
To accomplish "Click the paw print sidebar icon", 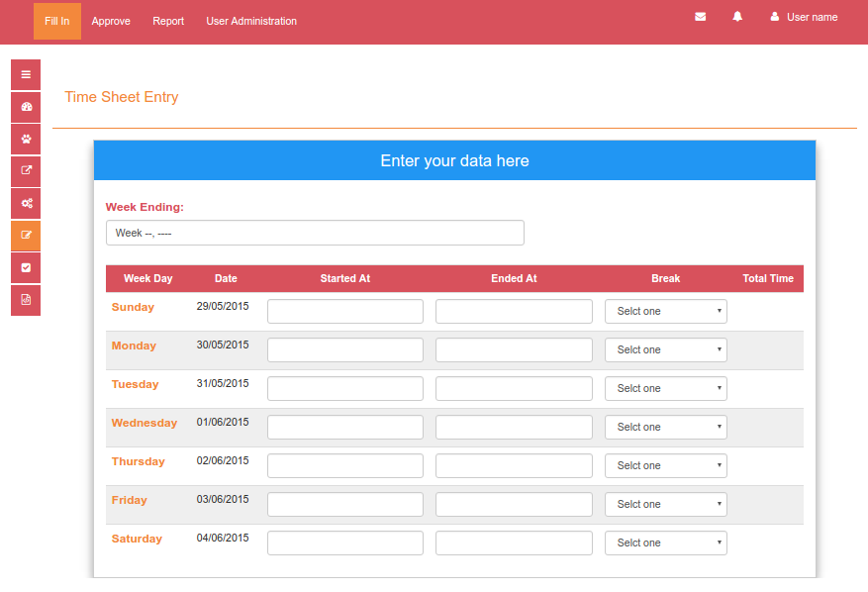I will [x=26, y=139].
